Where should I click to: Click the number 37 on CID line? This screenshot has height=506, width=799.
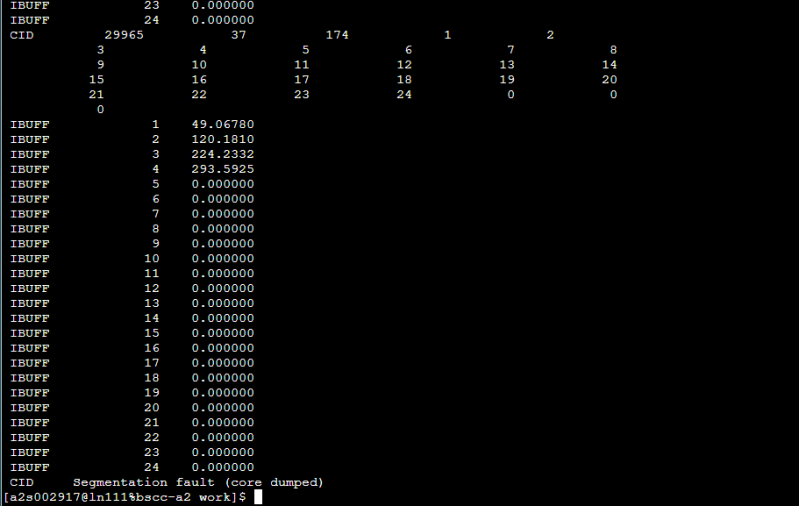click(x=238, y=34)
